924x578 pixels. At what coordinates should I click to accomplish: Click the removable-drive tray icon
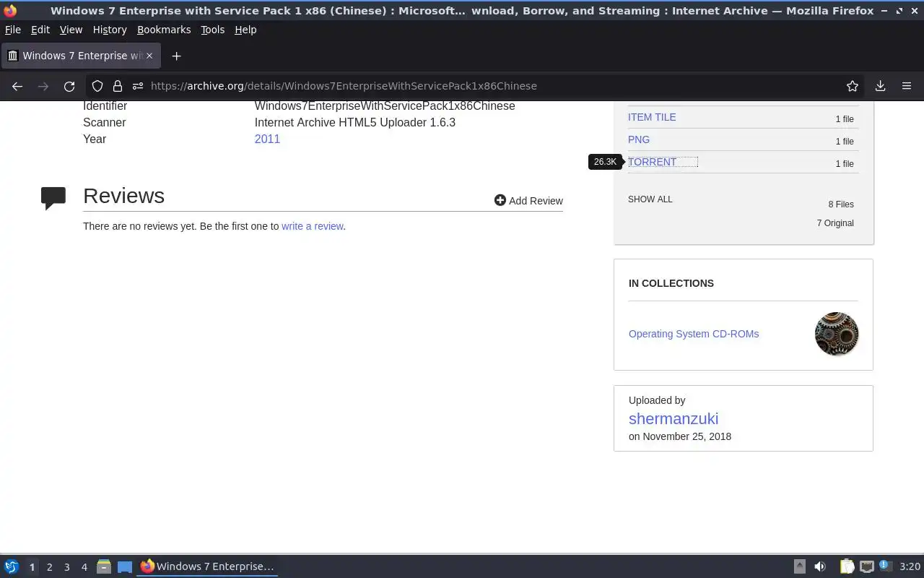(800, 566)
